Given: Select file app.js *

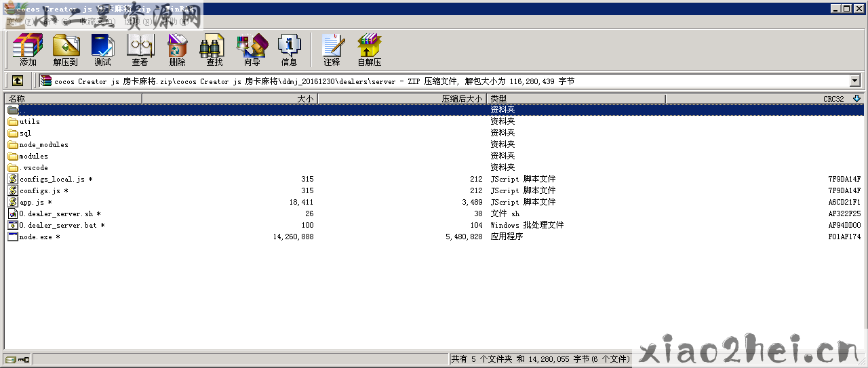Looking at the screenshot, I should coord(36,202).
